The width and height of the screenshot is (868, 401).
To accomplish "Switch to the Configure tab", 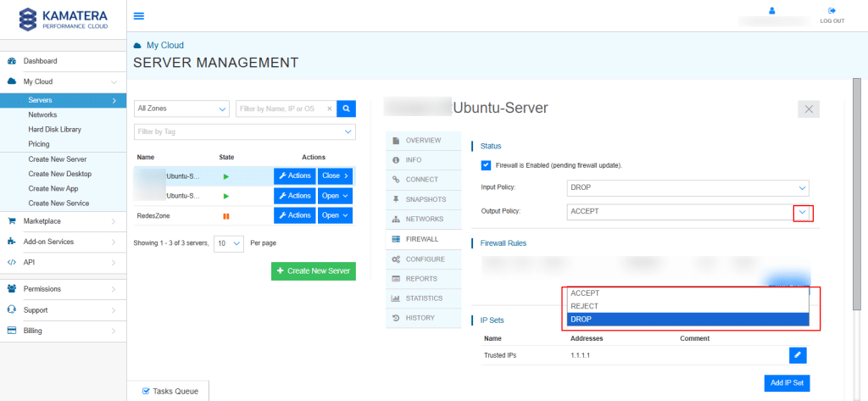I will coord(423,259).
